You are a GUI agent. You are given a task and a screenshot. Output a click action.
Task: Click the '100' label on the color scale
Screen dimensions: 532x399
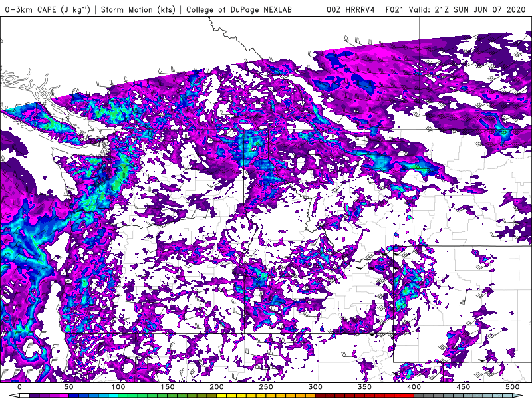(x=118, y=387)
